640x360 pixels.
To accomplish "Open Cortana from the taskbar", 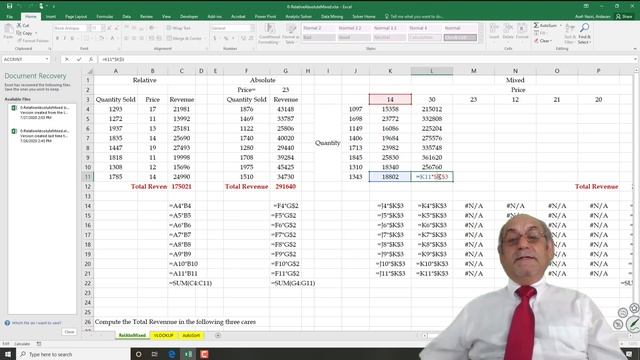I will coord(139,354).
